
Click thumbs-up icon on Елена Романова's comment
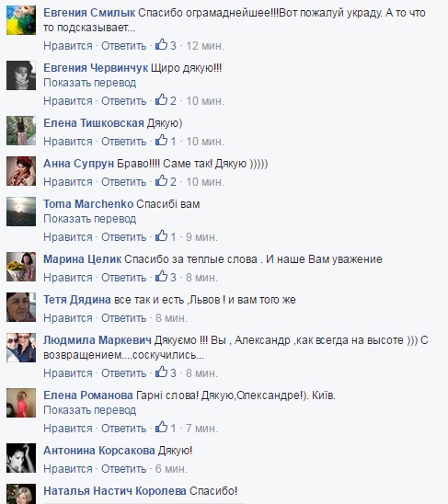pyautogui.click(x=162, y=428)
